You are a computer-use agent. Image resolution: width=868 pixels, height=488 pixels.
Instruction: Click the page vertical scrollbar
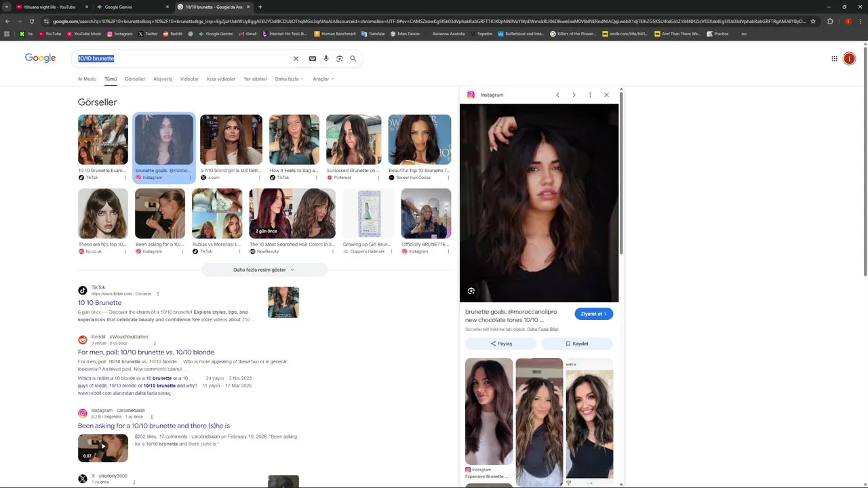(x=865, y=163)
